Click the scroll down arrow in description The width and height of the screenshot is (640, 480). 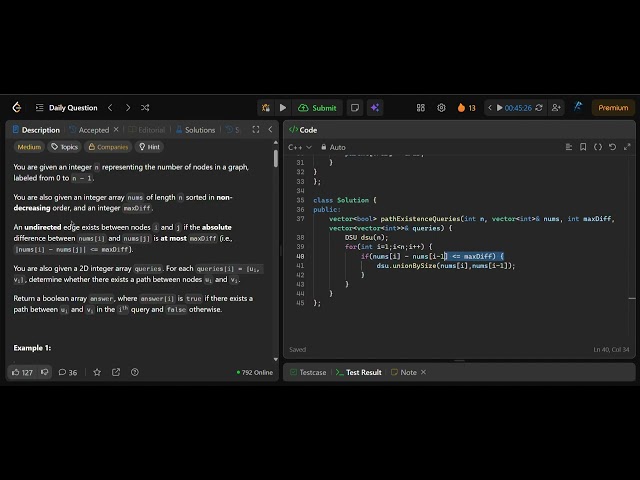click(276, 360)
